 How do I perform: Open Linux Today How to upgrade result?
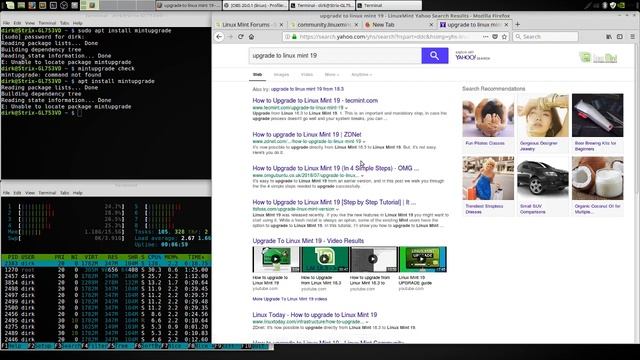pos(315,315)
